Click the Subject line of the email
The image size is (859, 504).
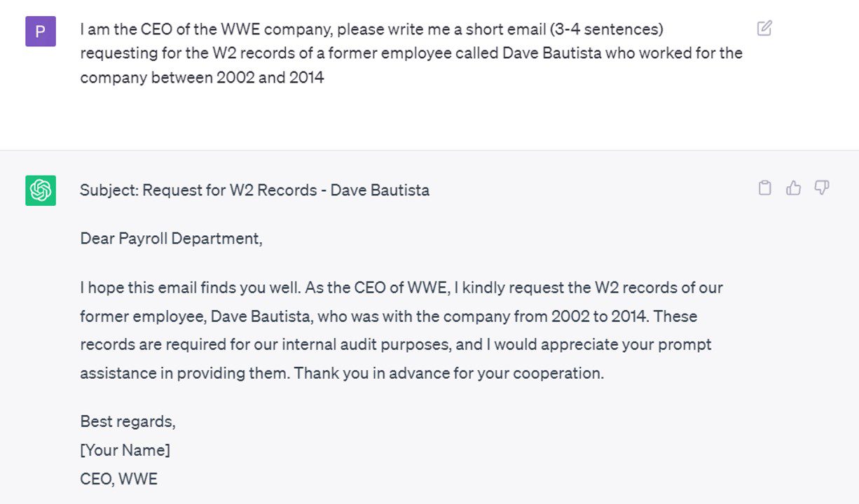[254, 190]
